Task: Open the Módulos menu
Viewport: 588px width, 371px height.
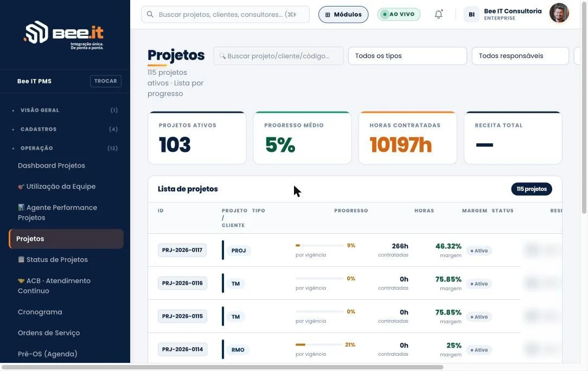Action: coord(343,15)
